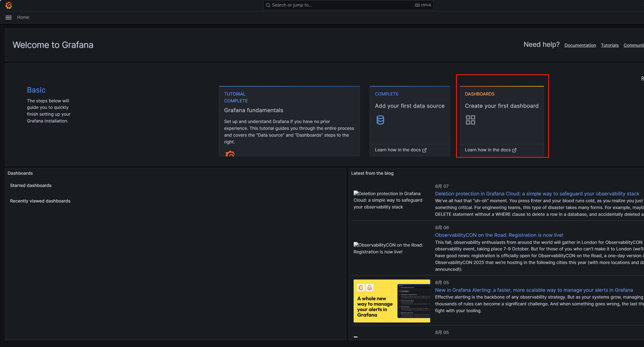The width and height of the screenshot is (644, 347).
Task: Click the 8月 07 blog date
Action: (x=442, y=186)
